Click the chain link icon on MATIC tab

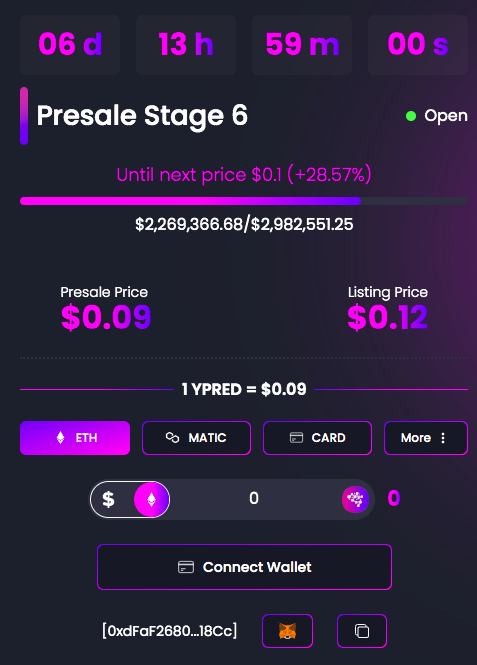click(172, 438)
